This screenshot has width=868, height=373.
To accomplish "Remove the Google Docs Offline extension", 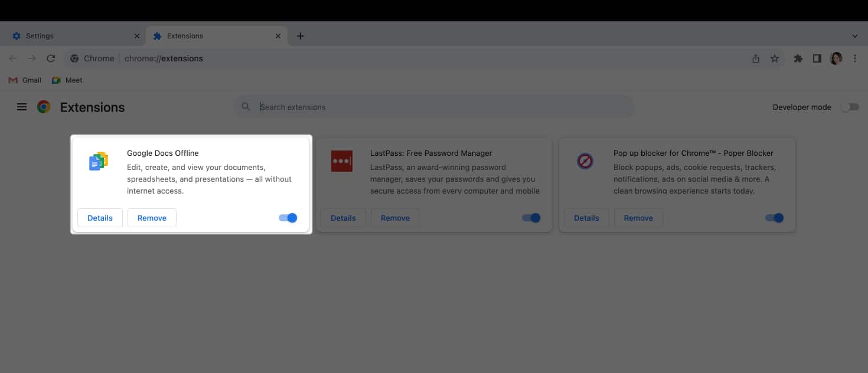I will (152, 218).
